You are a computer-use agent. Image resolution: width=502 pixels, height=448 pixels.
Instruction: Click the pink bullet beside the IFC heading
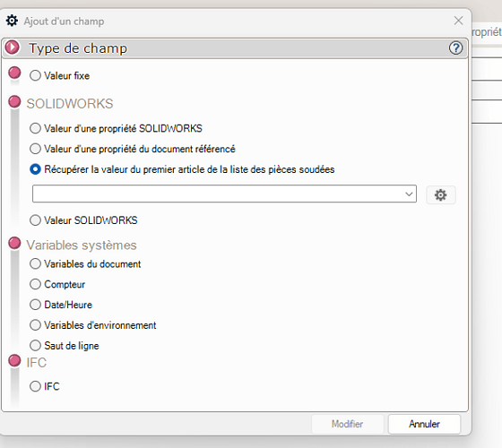(14, 360)
